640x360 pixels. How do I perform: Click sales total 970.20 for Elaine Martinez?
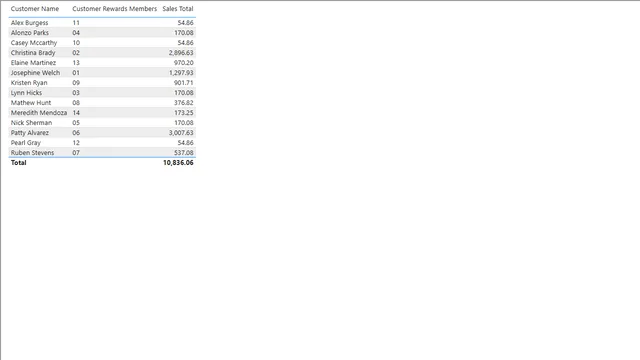tap(184, 63)
